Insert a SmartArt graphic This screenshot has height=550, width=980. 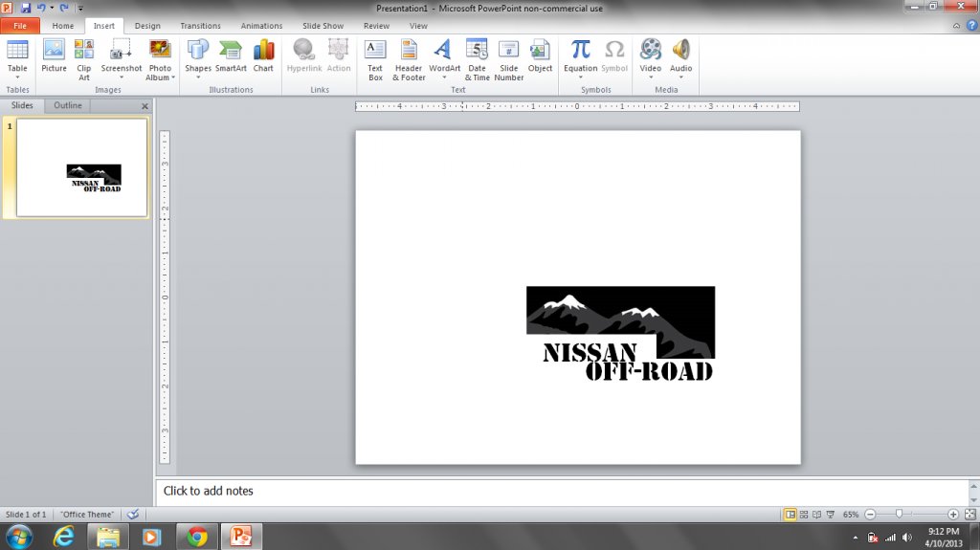pyautogui.click(x=231, y=56)
